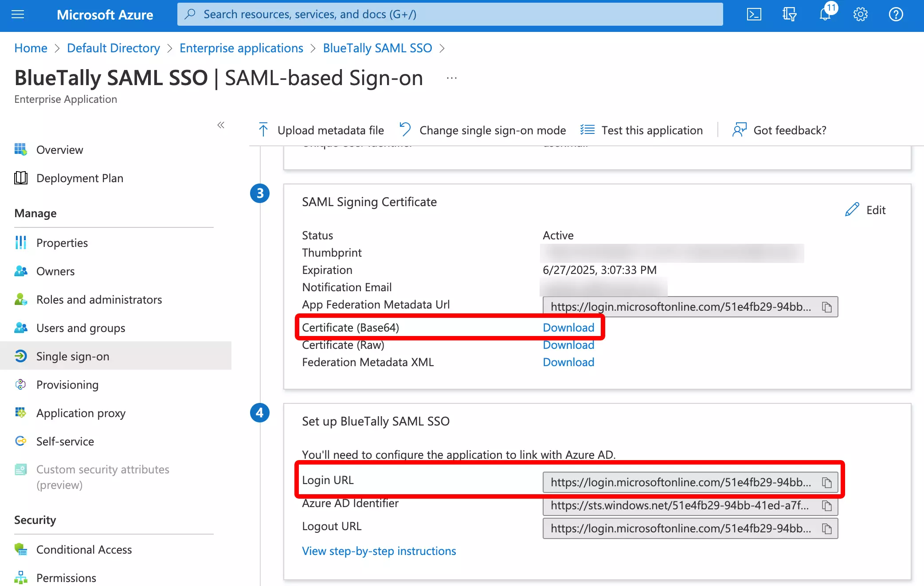Image resolution: width=924 pixels, height=586 pixels.
Task: Copy the Logout URL value
Action: coord(827,528)
